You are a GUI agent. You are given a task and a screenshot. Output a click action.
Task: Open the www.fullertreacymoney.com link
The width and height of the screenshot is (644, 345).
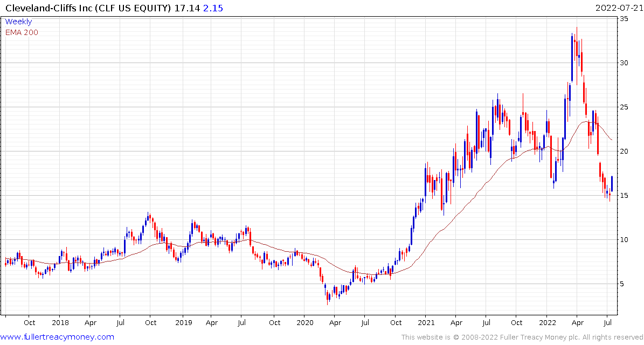[x=57, y=337]
